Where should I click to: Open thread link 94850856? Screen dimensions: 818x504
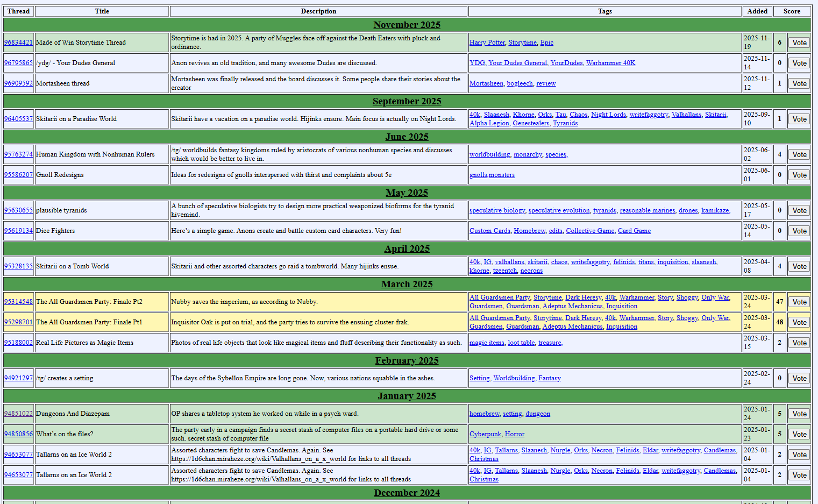pyautogui.click(x=18, y=434)
